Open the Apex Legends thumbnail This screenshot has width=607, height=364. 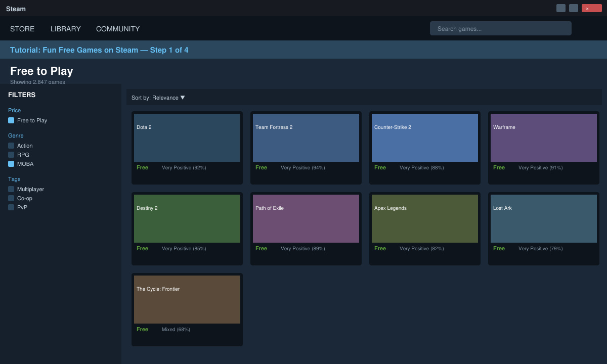pyautogui.click(x=425, y=218)
